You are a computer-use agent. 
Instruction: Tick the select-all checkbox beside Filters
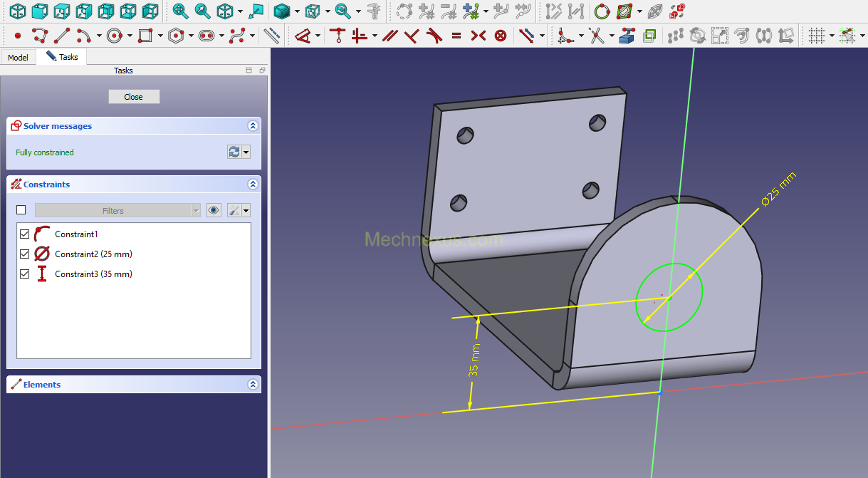21,210
